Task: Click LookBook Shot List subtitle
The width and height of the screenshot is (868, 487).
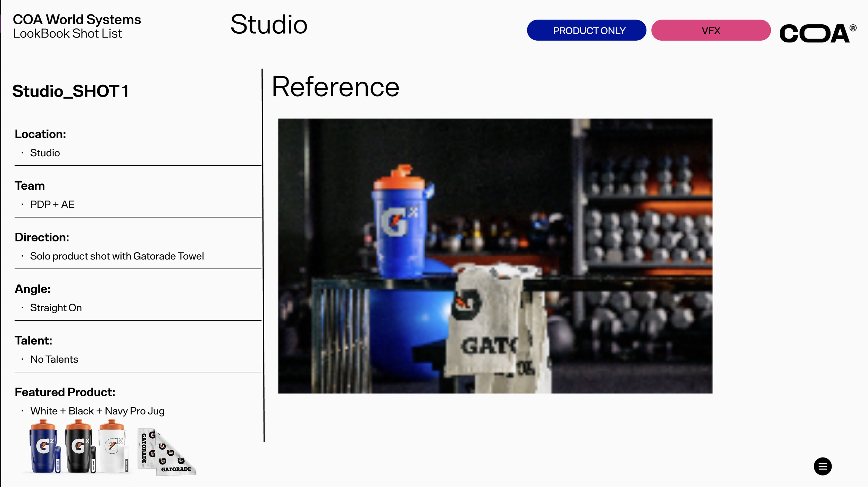Action: click(x=67, y=34)
